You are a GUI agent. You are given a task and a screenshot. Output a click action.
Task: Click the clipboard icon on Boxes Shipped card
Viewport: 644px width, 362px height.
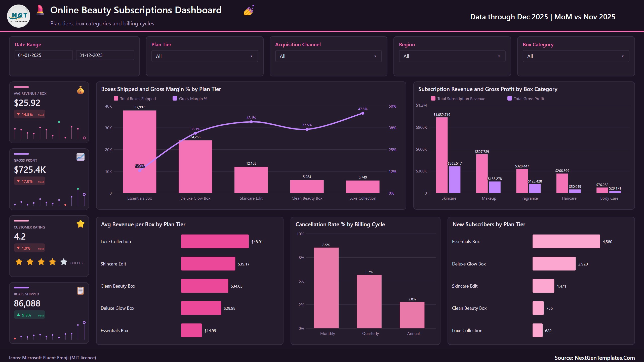[x=80, y=291]
